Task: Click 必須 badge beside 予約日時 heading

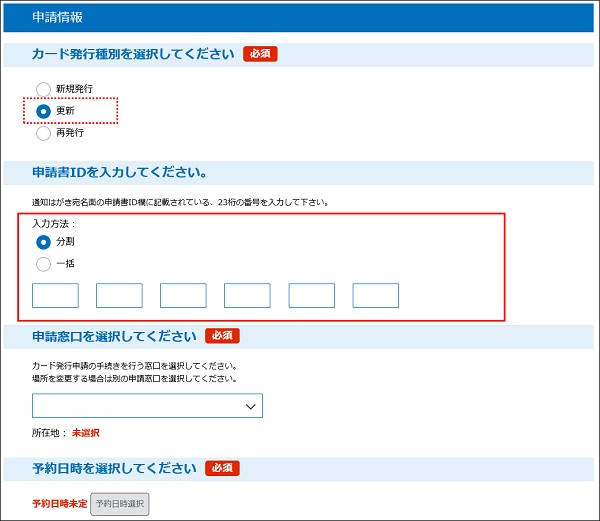Action: [222, 468]
